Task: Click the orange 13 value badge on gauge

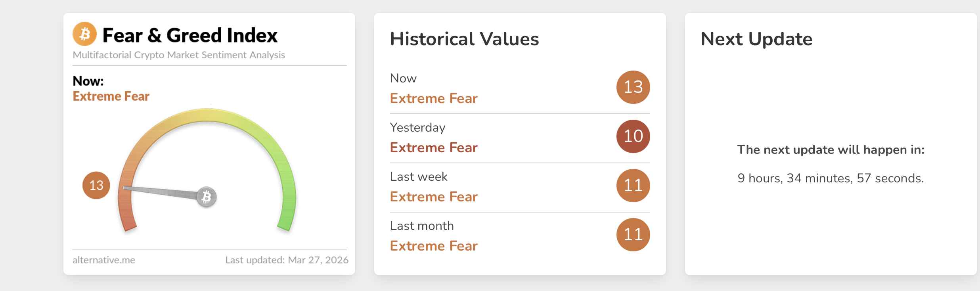Action: [x=96, y=185]
